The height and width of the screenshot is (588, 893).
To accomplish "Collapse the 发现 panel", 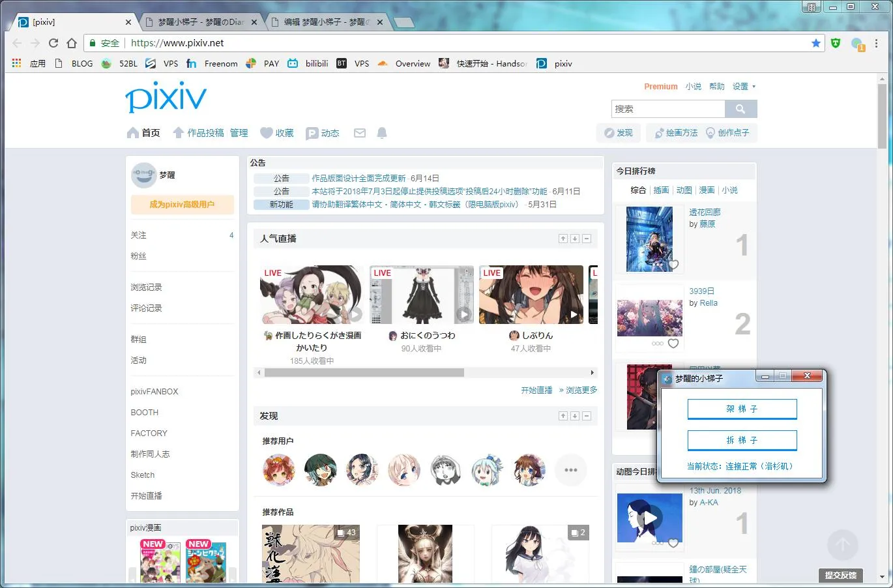I will [586, 415].
